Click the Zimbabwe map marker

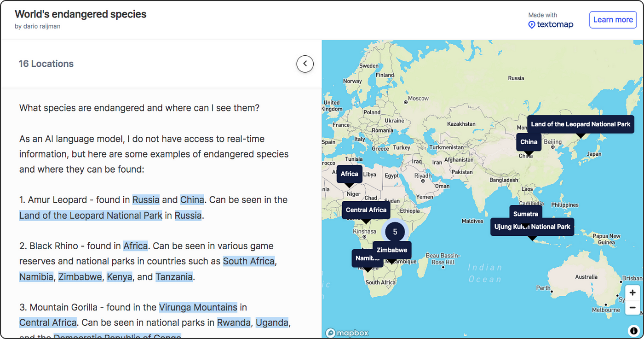coord(391,250)
